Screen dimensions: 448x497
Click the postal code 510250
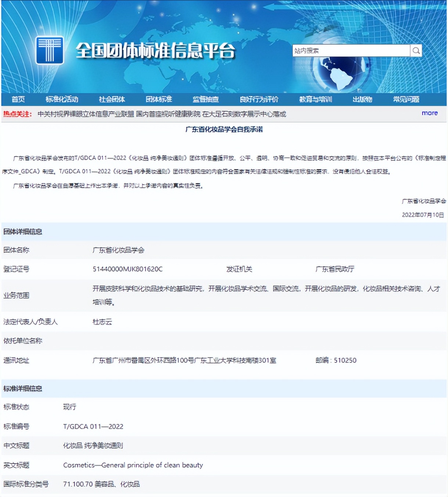(345, 360)
